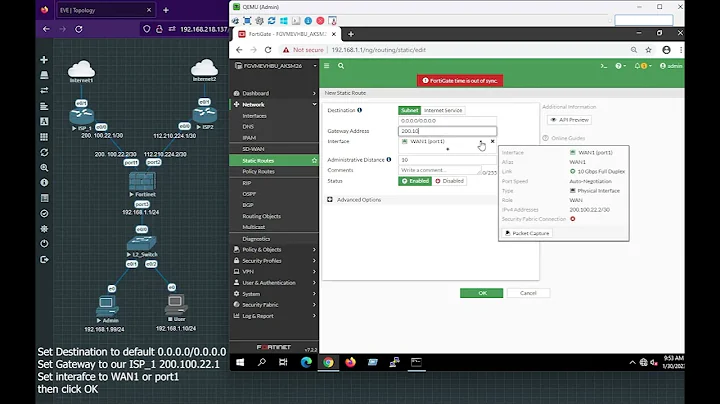Select the ISP_1 router node
The image size is (720, 404).
82,115
